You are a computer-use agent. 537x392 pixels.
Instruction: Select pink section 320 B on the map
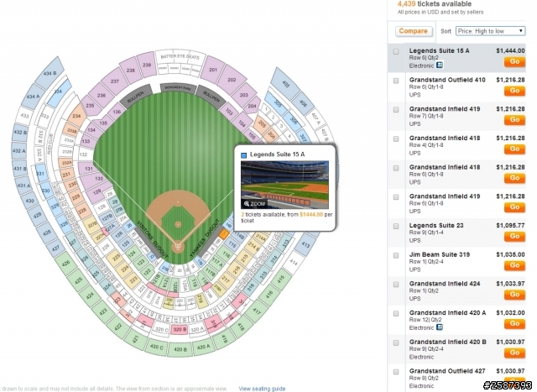[x=180, y=330]
